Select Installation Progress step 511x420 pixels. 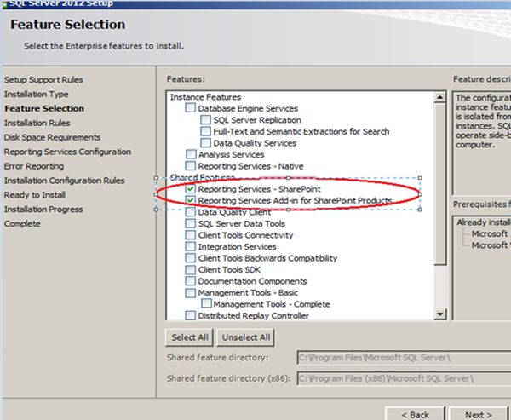pyautogui.click(x=43, y=209)
